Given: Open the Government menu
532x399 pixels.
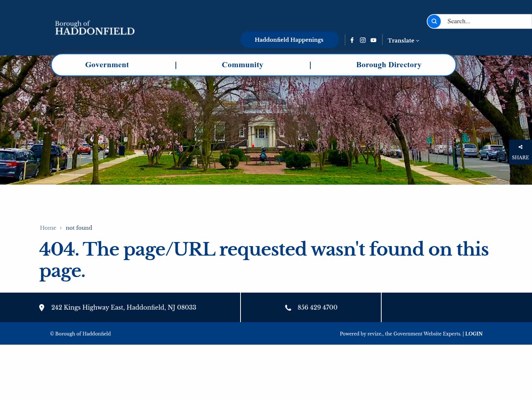Looking at the screenshot, I should 107,65.
